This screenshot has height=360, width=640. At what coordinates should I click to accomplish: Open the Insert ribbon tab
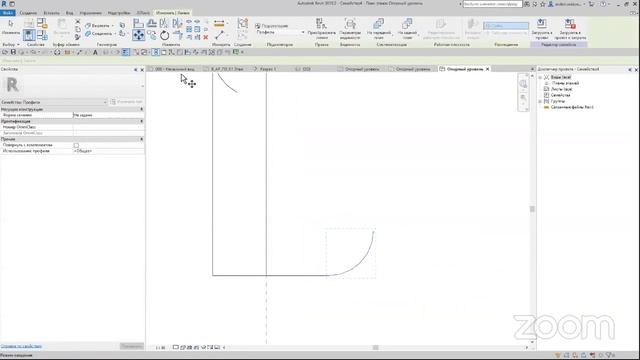tap(51, 13)
